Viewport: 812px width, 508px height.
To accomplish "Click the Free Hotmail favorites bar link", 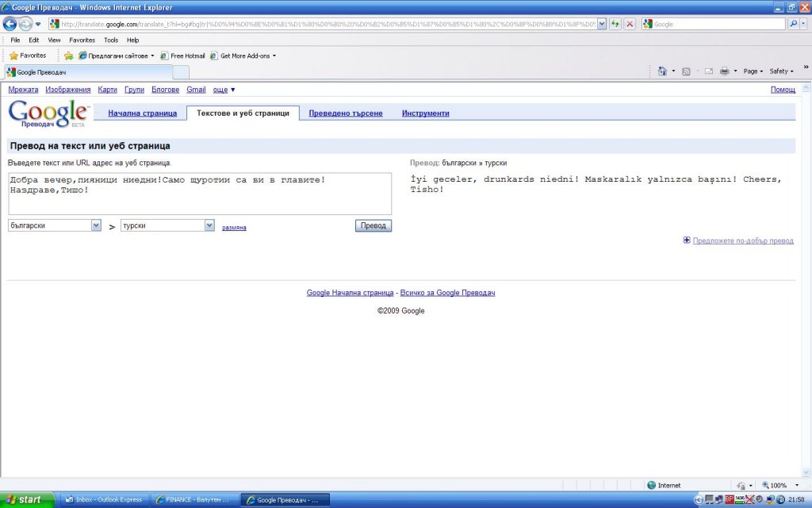I will click(183, 56).
